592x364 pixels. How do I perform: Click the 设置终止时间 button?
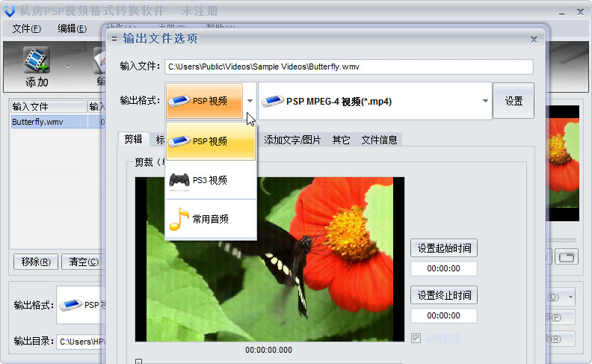tap(444, 295)
